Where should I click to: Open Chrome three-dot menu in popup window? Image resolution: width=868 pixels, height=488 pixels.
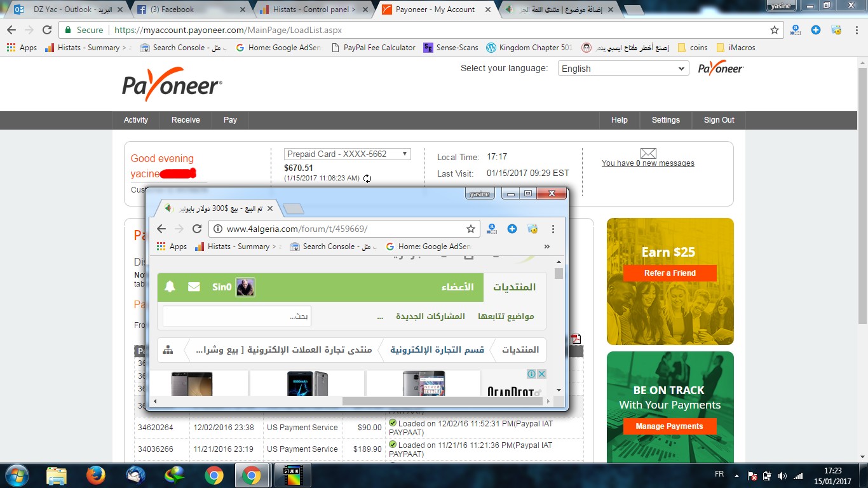[553, 229]
